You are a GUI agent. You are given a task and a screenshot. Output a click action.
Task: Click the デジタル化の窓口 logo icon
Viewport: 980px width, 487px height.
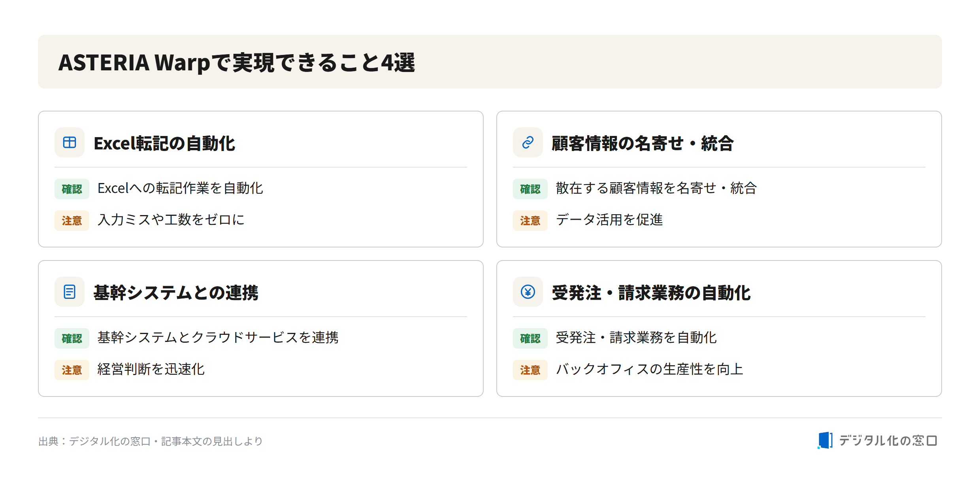click(x=825, y=440)
